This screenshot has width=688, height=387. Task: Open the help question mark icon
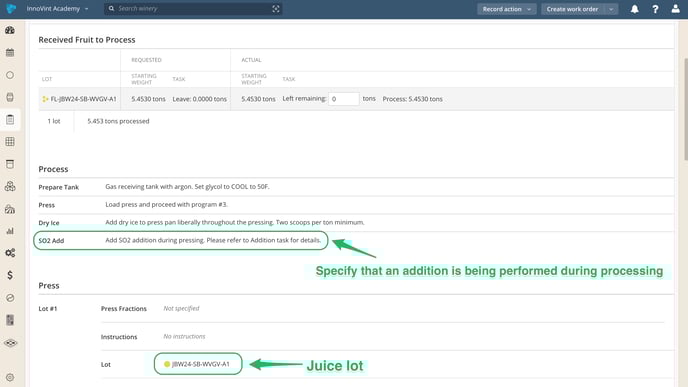click(x=655, y=9)
